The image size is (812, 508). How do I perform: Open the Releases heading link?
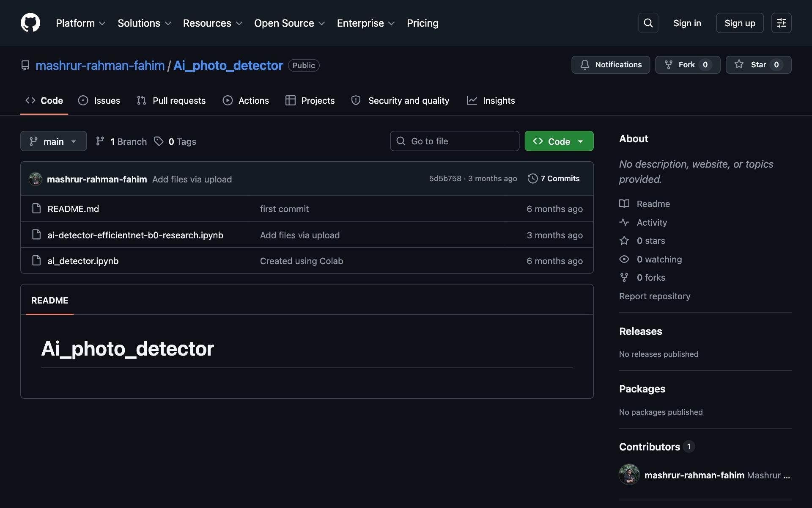click(641, 331)
